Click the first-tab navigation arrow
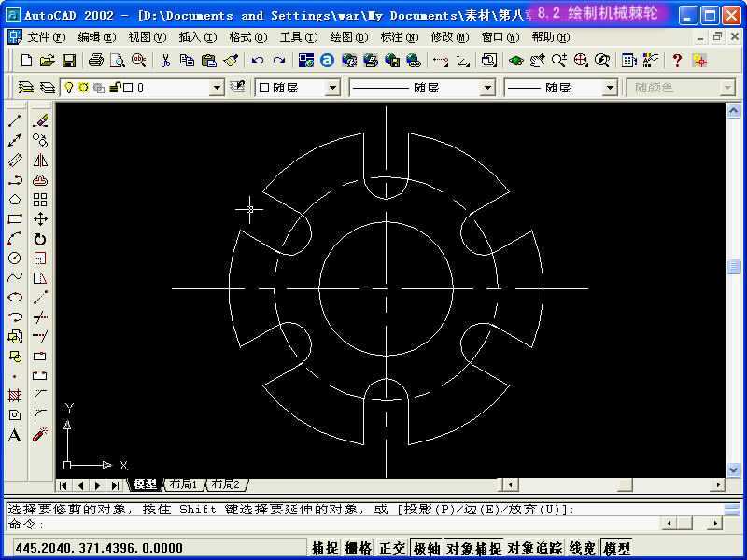The height and width of the screenshot is (560, 747). [x=63, y=485]
